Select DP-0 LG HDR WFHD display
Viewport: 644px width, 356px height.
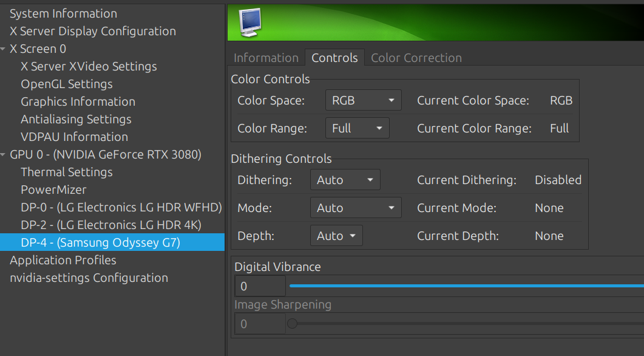(121, 208)
